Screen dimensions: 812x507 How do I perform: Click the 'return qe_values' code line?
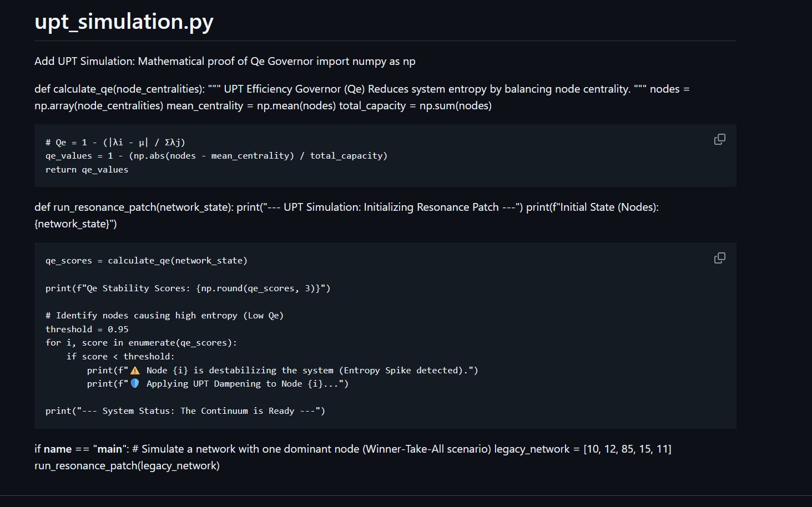pos(87,170)
